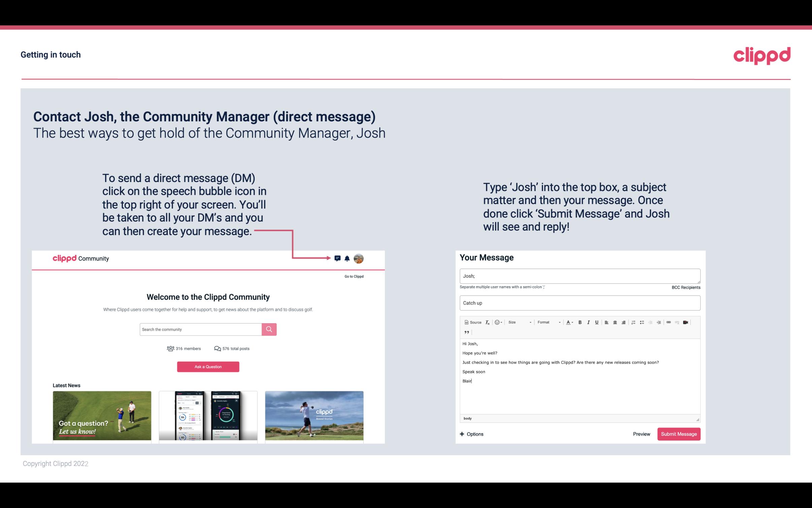The height and width of the screenshot is (508, 812).
Task: Click the recipient username input field
Action: point(579,275)
